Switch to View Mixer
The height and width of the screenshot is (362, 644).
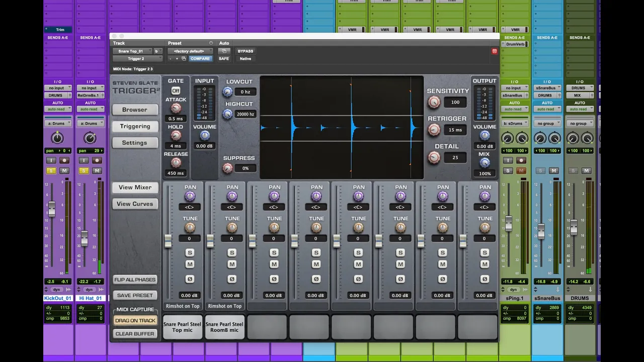click(135, 188)
